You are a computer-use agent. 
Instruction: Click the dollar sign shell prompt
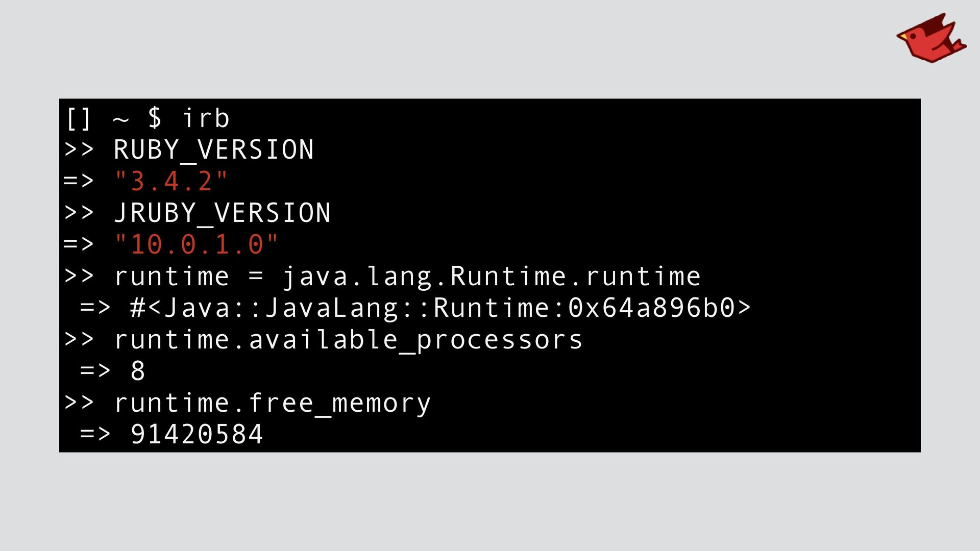pos(155,118)
